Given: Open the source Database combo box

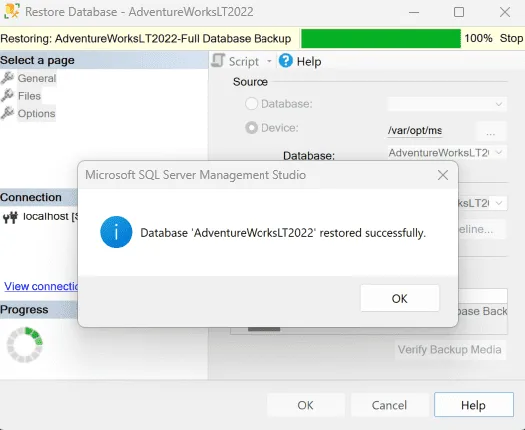Looking at the screenshot, I should (447, 104).
